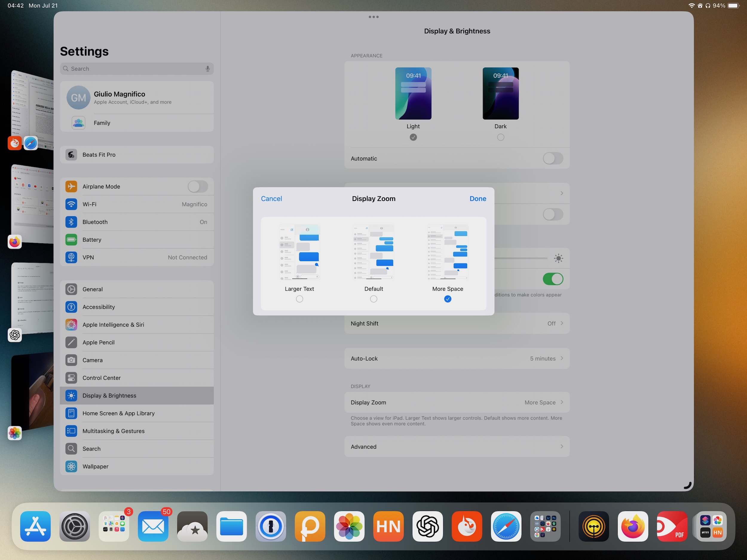This screenshot has height=560, width=747.
Task: Open the App Library icon in dock
Action: 711,526
